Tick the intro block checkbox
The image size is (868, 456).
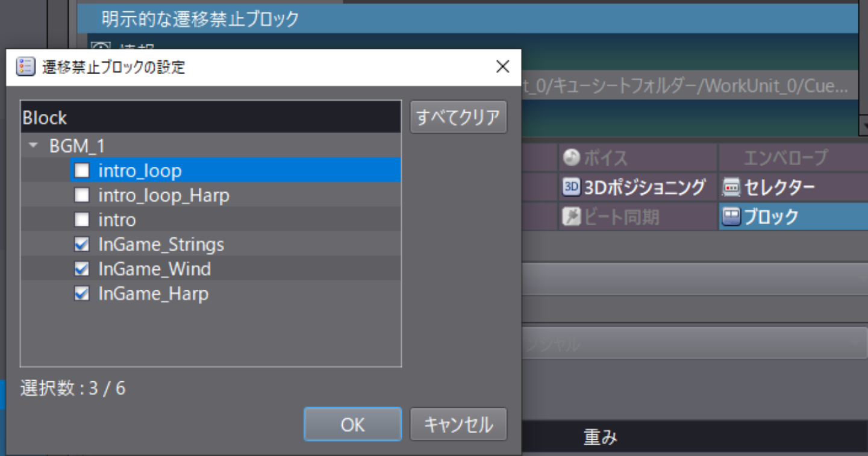[81, 220]
